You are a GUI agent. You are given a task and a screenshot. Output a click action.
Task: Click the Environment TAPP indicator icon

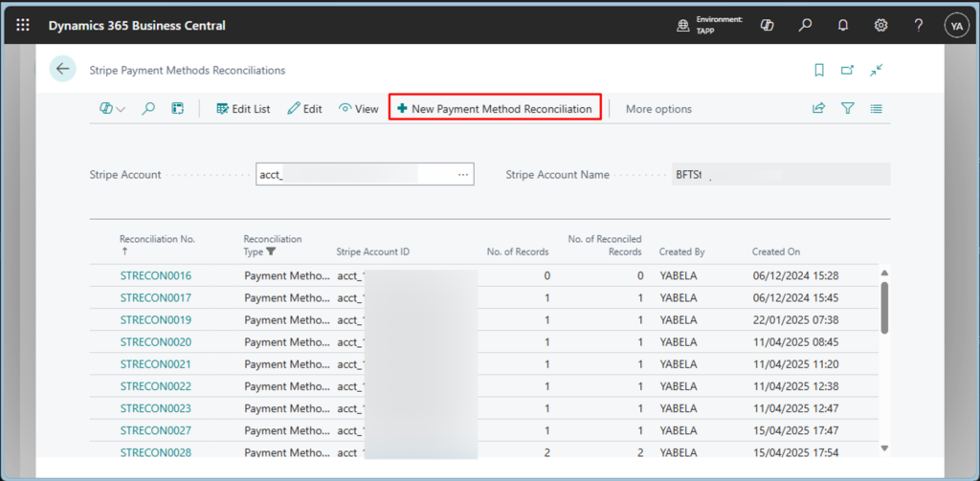coord(683,26)
